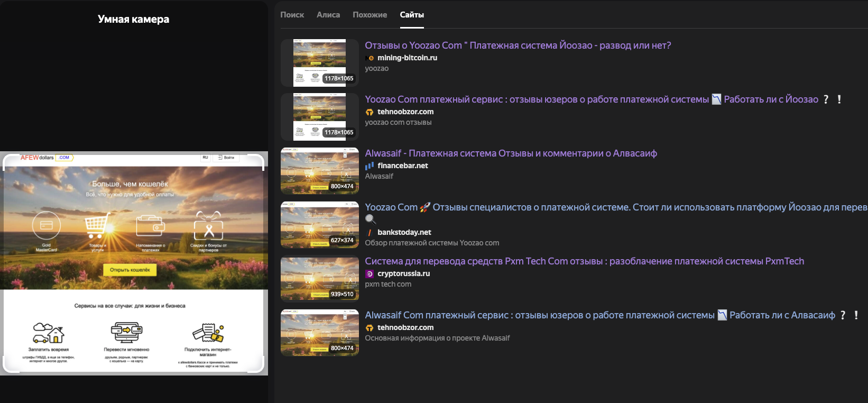
Task: Open thumbnail beside 'Yoozao Com платежный сервис' result
Action: click(320, 117)
